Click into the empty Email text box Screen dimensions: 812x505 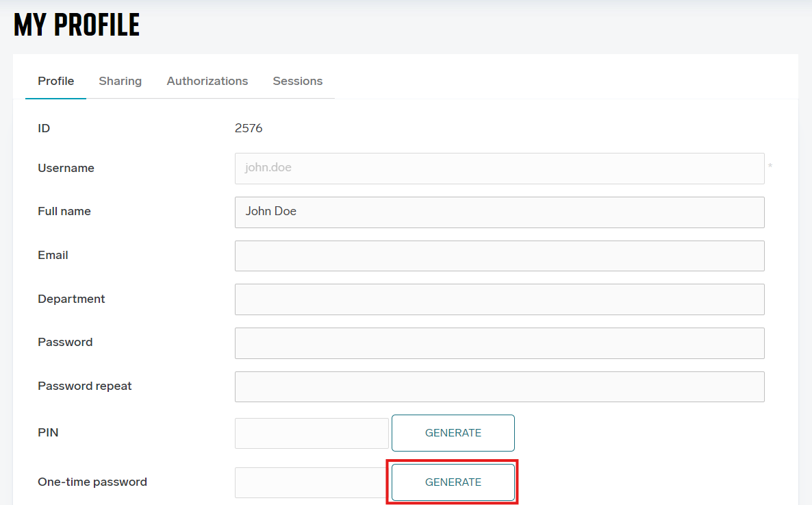499,256
